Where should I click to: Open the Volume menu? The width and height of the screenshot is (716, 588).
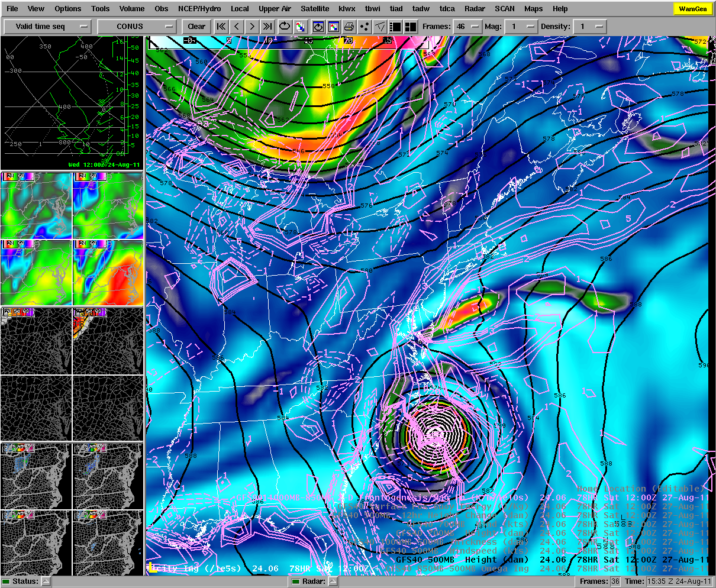(131, 9)
